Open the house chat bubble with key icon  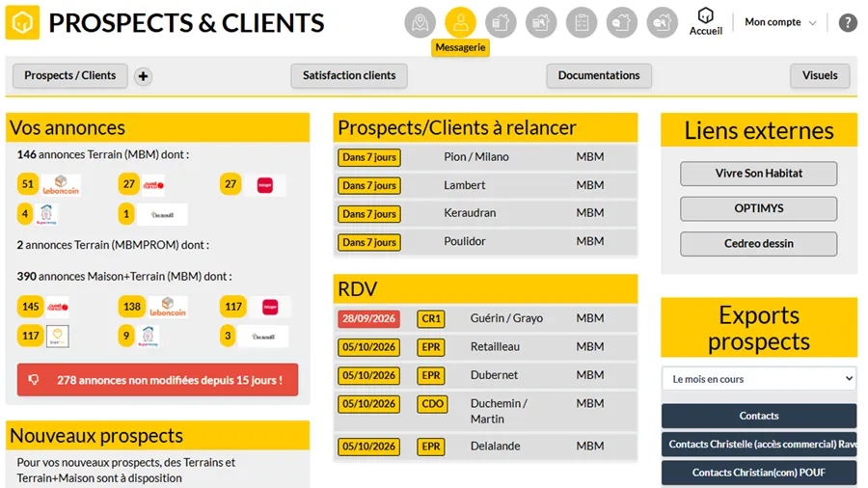tap(663, 23)
